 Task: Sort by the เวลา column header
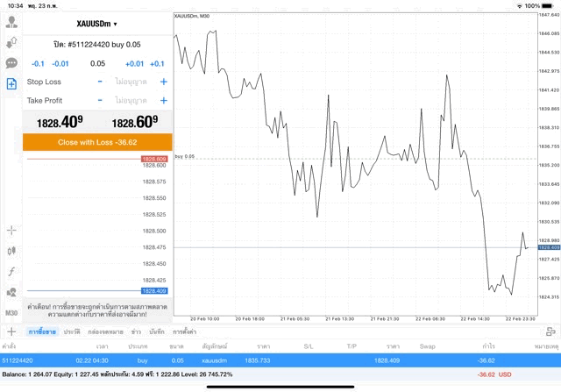(x=102, y=346)
